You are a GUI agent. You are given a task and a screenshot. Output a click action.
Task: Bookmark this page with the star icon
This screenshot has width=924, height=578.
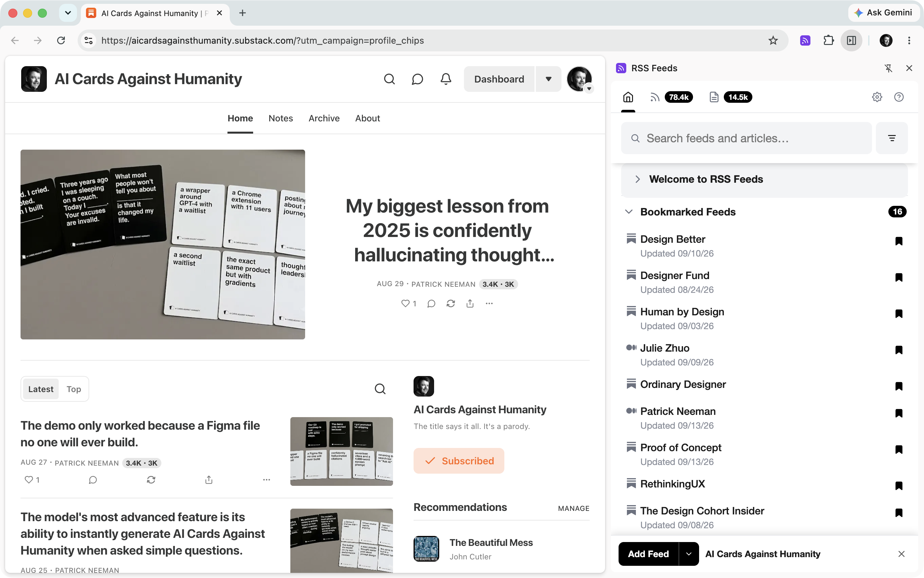point(773,40)
